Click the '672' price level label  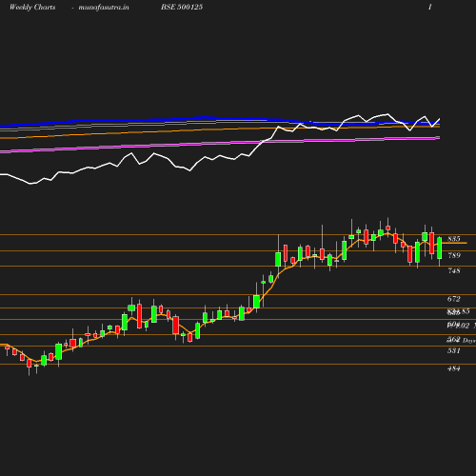(454, 299)
